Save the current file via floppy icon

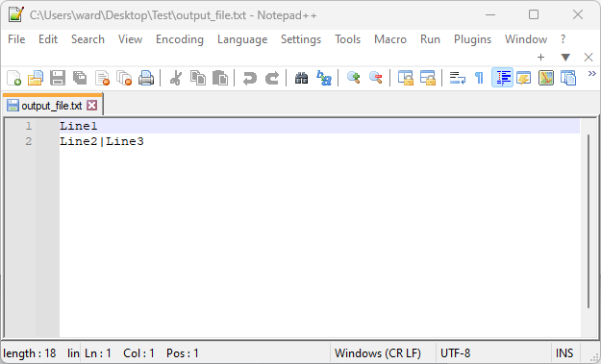pyautogui.click(x=58, y=78)
